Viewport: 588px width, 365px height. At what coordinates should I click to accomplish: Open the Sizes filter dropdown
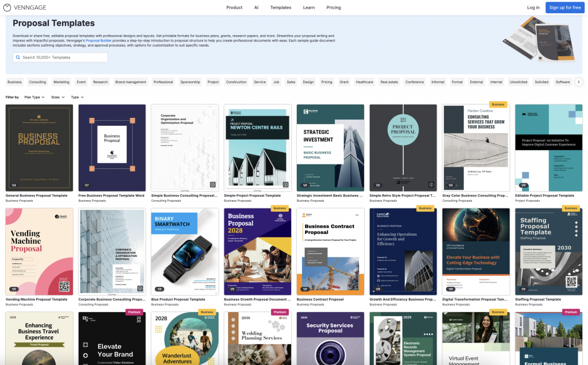[x=57, y=97]
